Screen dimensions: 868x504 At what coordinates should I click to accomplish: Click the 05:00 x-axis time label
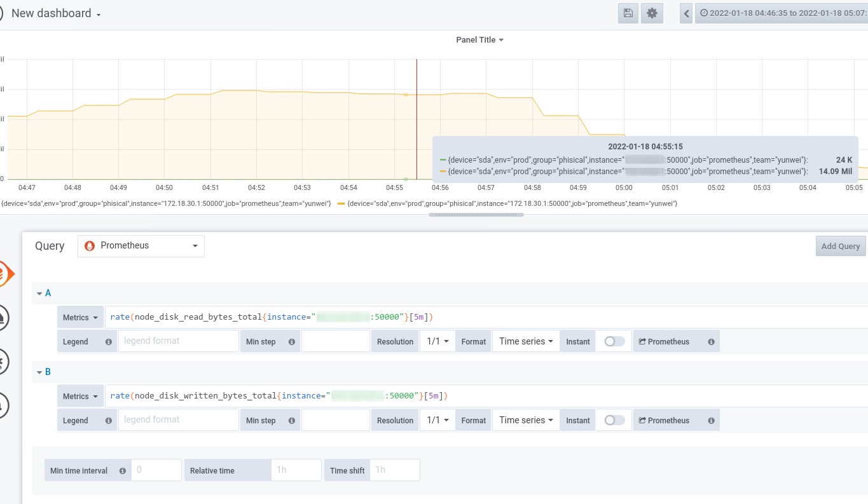[x=624, y=187]
